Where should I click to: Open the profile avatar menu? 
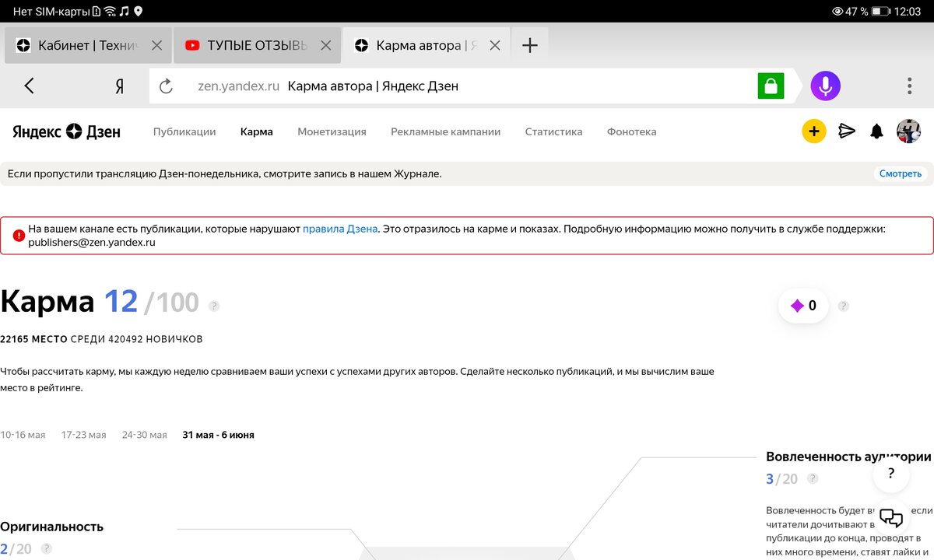[x=908, y=131]
